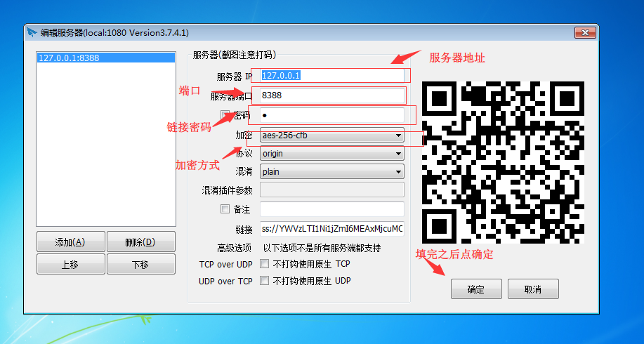
Task: Click the 上移 move up button
Action: pyautogui.click(x=71, y=264)
